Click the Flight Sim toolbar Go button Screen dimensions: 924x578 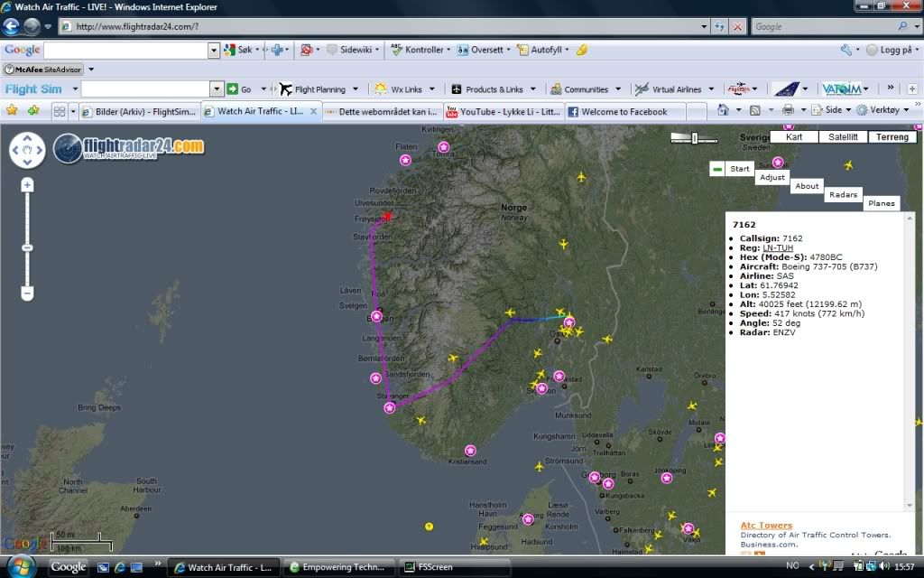point(240,89)
